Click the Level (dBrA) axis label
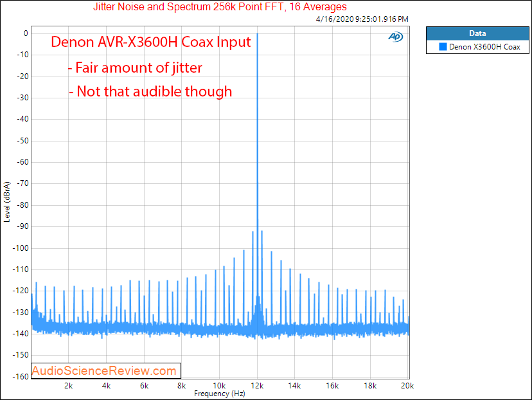Image resolution: width=532 pixels, height=400 pixels. pos(7,202)
